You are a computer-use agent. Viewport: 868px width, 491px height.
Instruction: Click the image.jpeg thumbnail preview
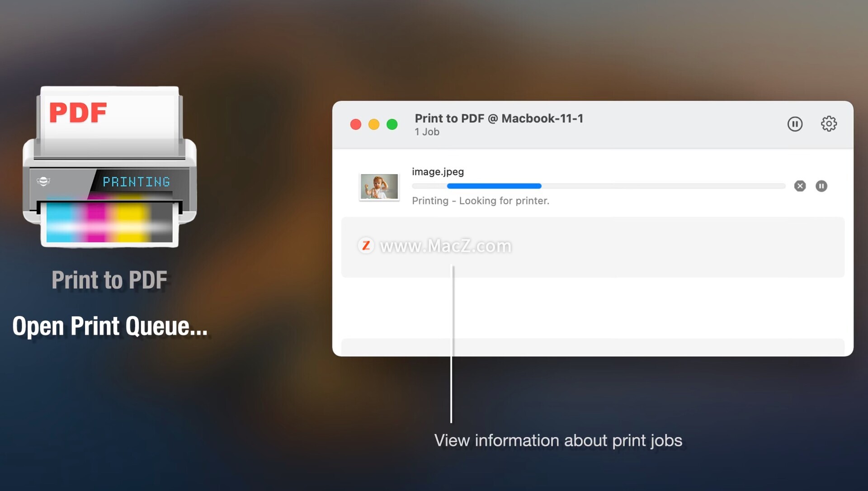(x=379, y=186)
